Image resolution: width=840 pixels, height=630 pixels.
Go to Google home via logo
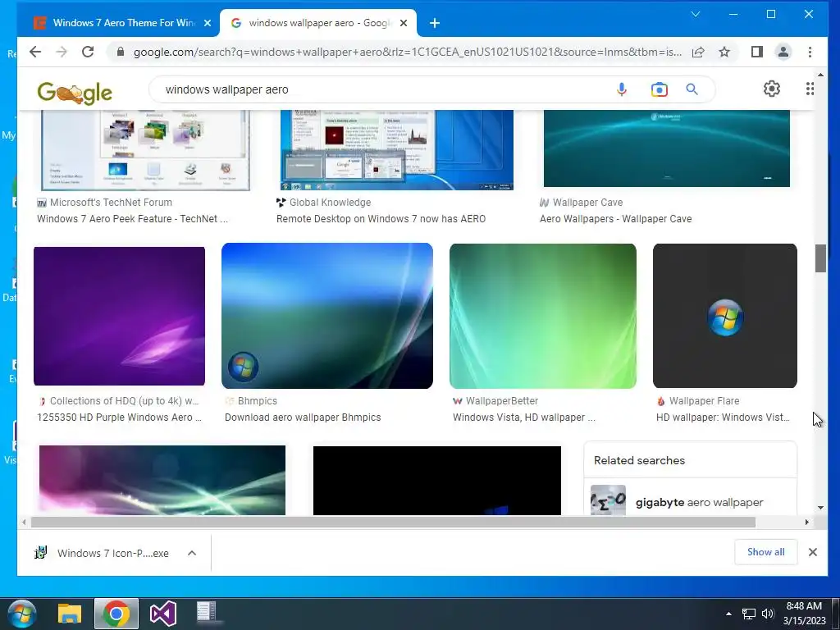(x=75, y=93)
